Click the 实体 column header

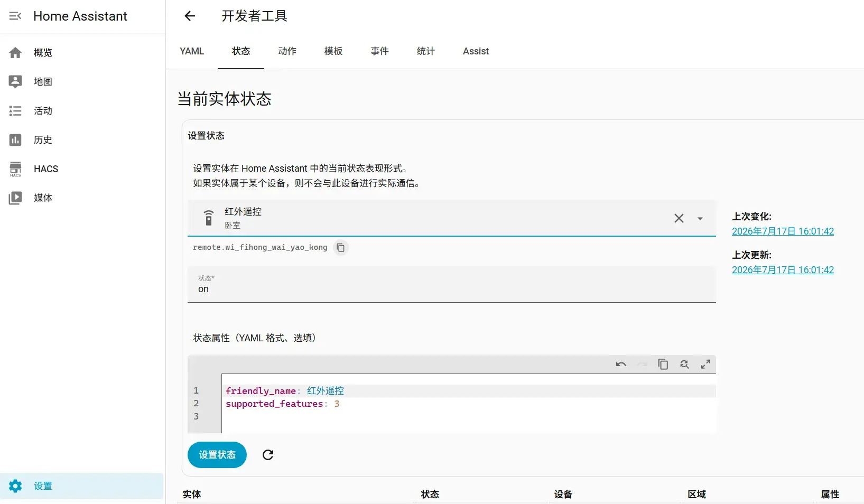pos(192,494)
